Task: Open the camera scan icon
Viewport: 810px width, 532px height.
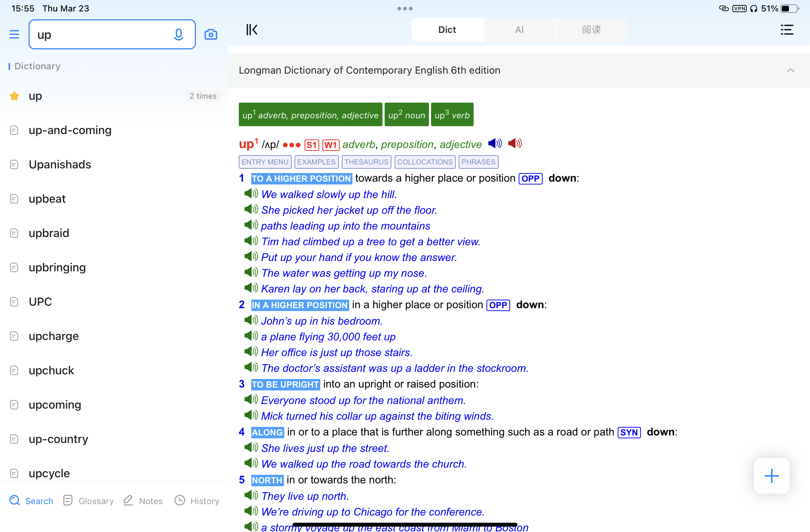Action: pyautogui.click(x=211, y=35)
